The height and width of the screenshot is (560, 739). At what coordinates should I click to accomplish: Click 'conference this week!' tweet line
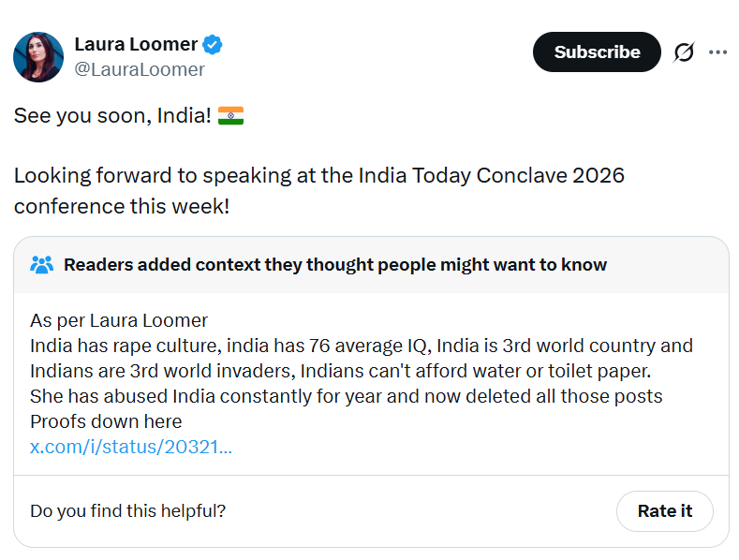coord(121,205)
